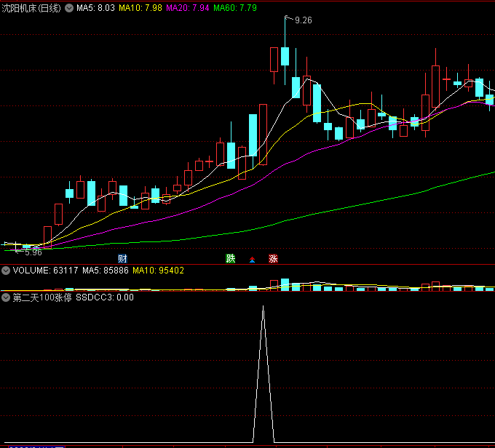Click the SSDCC3: 0.00 value
Viewport: 495px width, 448px height.
(x=105, y=297)
